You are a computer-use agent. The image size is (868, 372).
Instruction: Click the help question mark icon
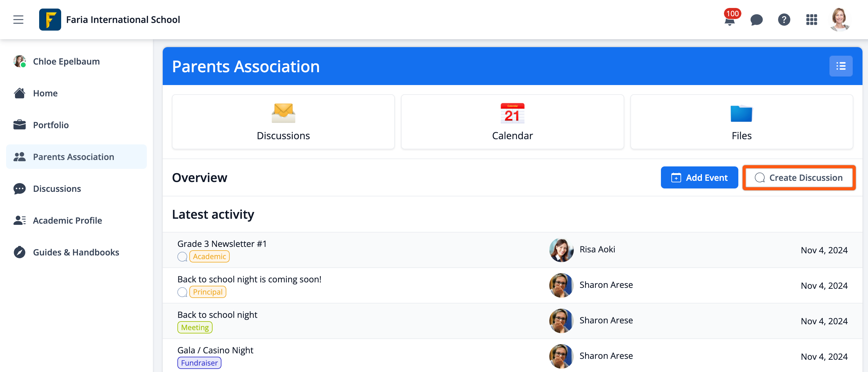pyautogui.click(x=784, y=20)
